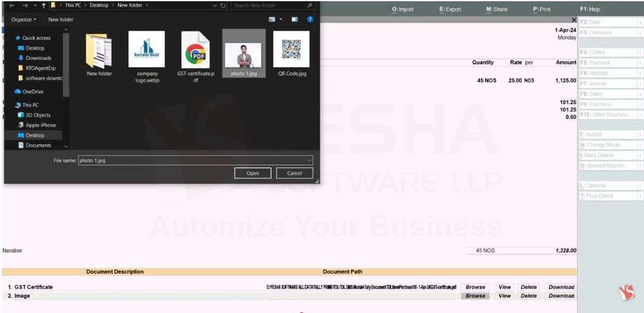Select the New folder thumbnail

click(99, 54)
